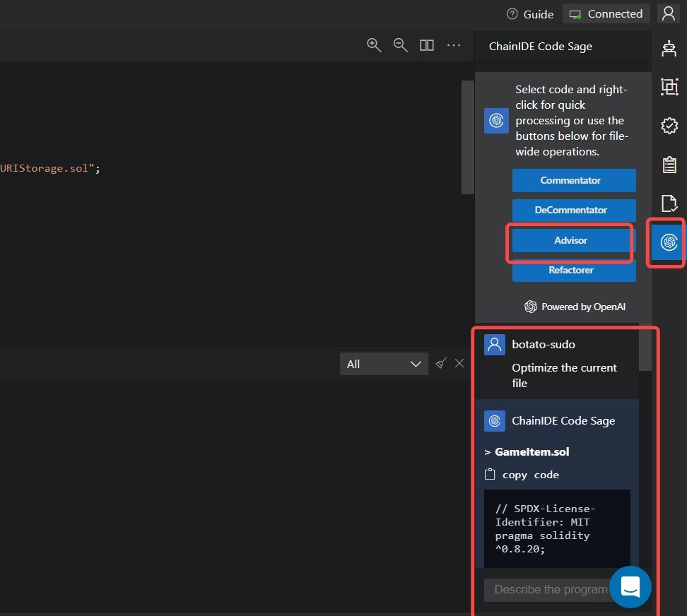
Task: Open the verification badge sidebar icon
Action: coord(669,126)
